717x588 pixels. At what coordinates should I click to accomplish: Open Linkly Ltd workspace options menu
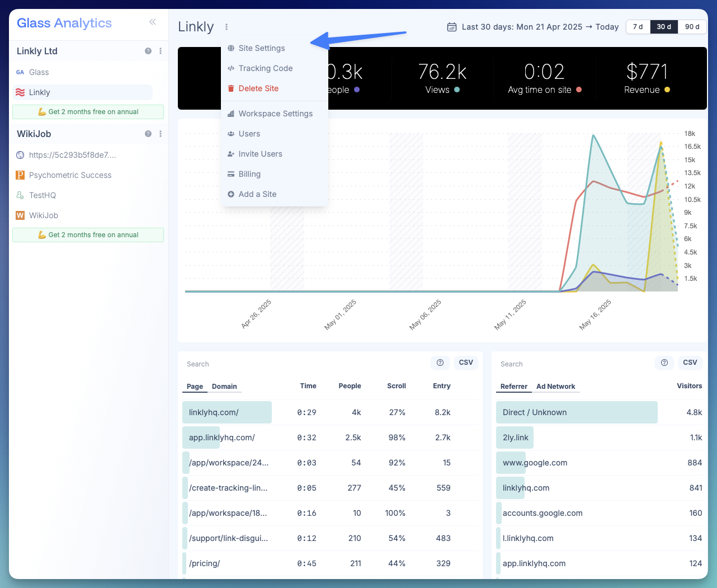161,51
